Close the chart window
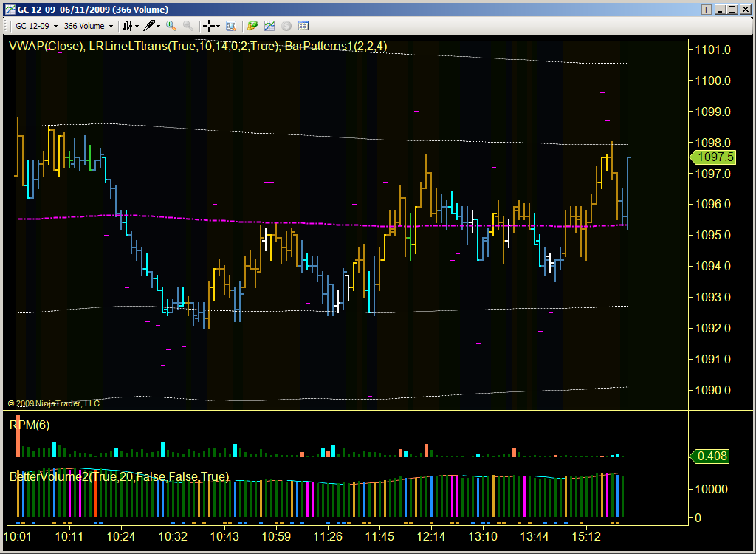Viewport: 756px width, 554px height. pyautogui.click(x=744, y=10)
